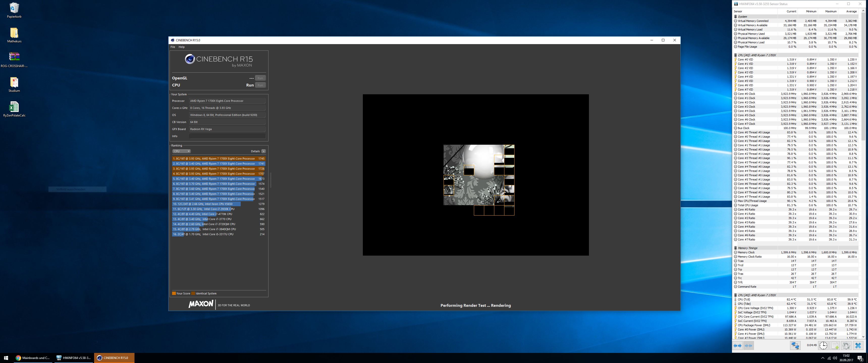Click the collapse sensor columns arrows icon

point(748,346)
